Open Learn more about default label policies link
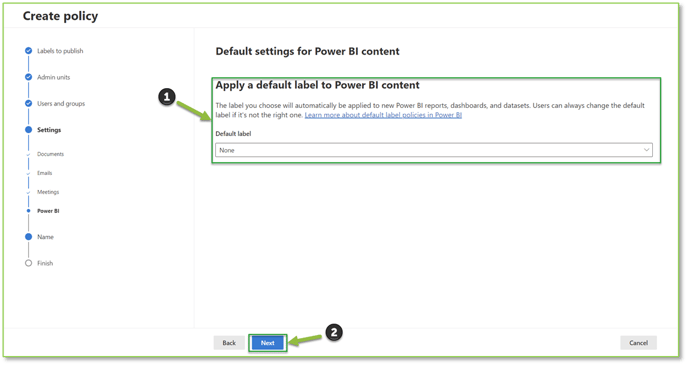This screenshot has height=365, width=687. pos(383,115)
